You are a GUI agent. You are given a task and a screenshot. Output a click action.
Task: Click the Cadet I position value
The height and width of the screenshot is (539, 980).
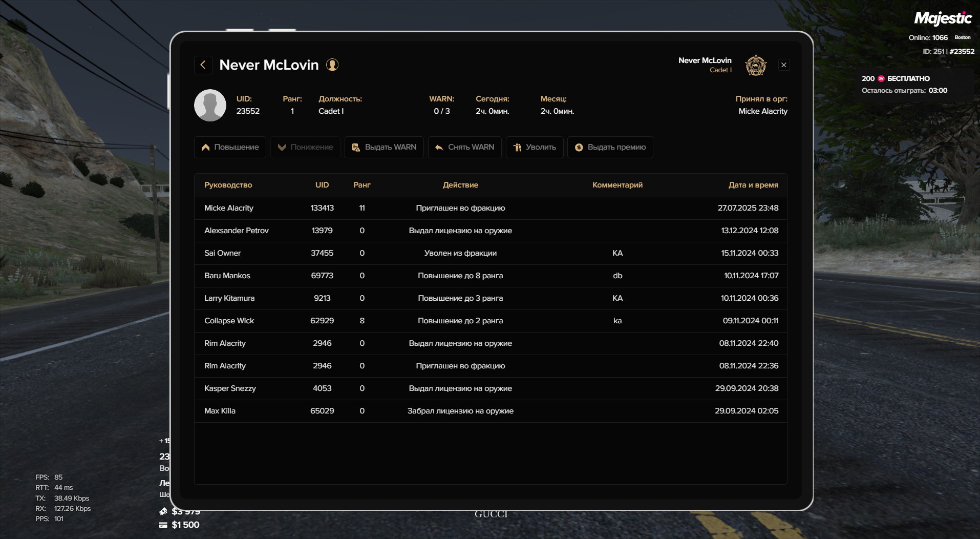click(331, 111)
